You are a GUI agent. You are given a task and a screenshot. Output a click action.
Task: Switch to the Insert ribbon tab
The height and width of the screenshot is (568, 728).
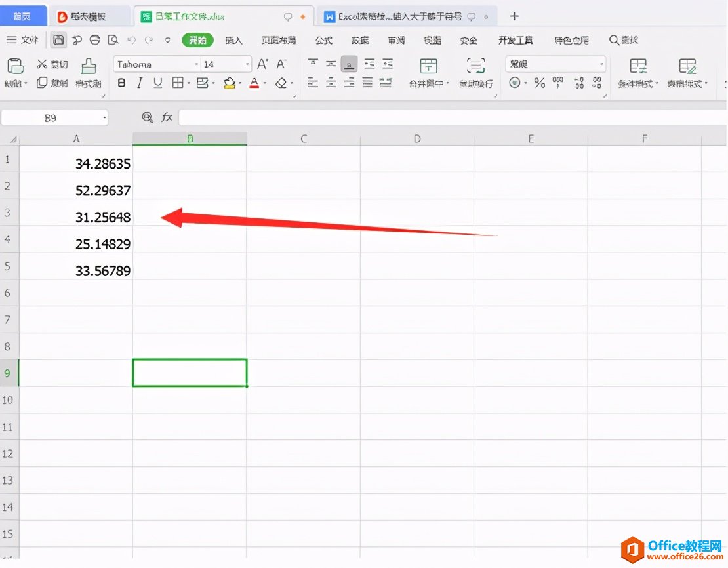[x=234, y=41]
